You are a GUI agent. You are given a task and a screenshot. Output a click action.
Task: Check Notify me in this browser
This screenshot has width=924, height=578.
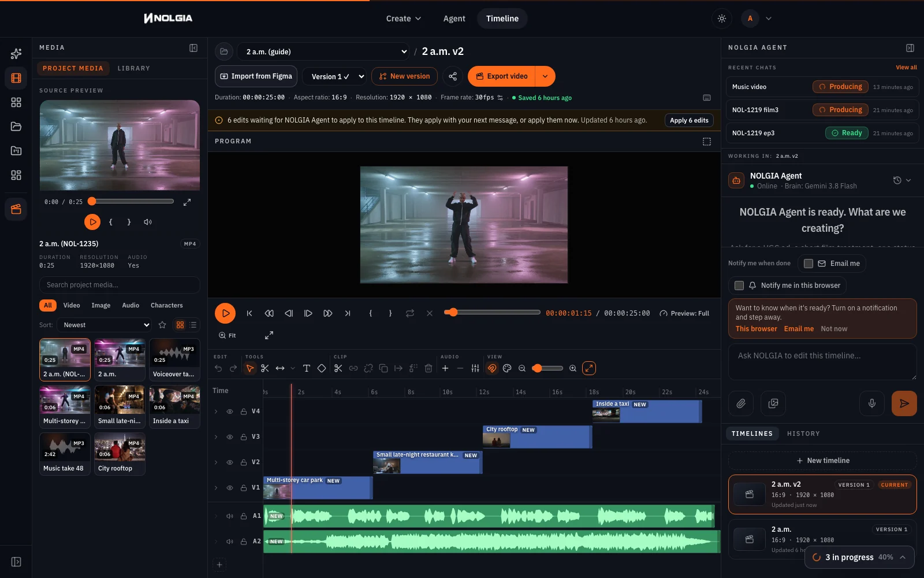[739, 286]
